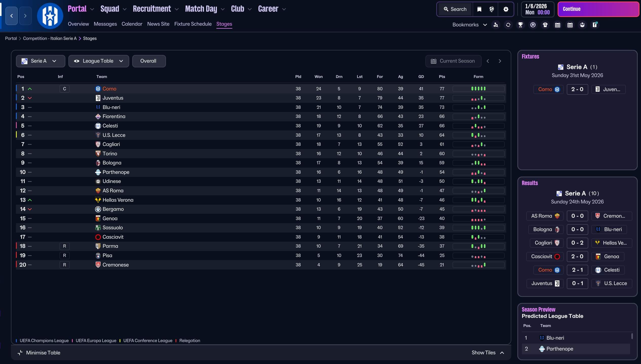This screenshot has width=641, height=364.
Task: Click the circular arrows bookmark icon
Action: [x=508, y=25]
